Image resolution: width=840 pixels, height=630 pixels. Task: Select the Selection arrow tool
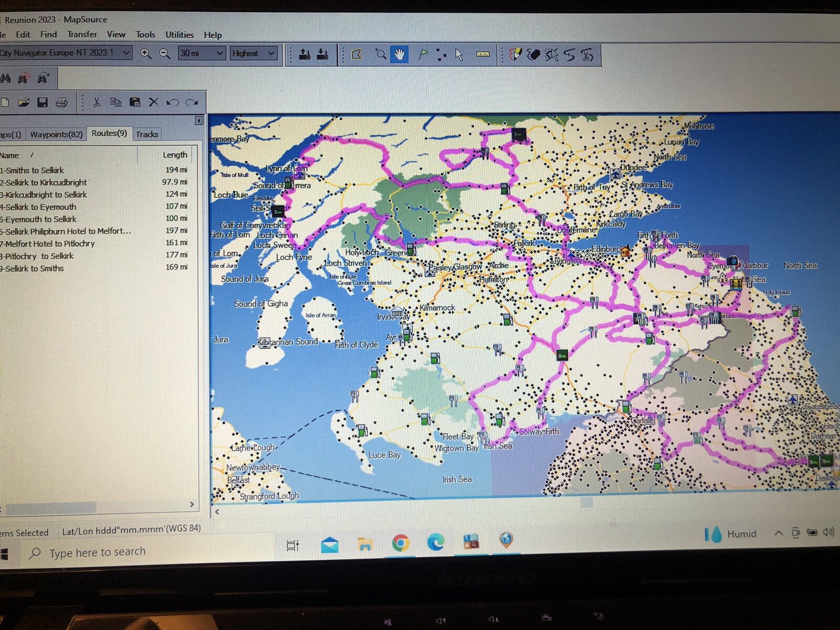(x=459, y=55)
